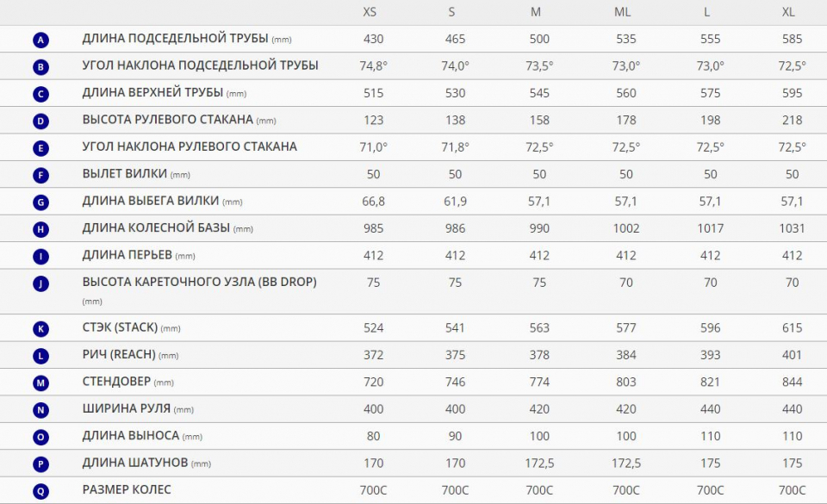Click the blue letter Q circle icon
Image resolution: width=827 pixels, height=504 pixels.
[41, 492]
